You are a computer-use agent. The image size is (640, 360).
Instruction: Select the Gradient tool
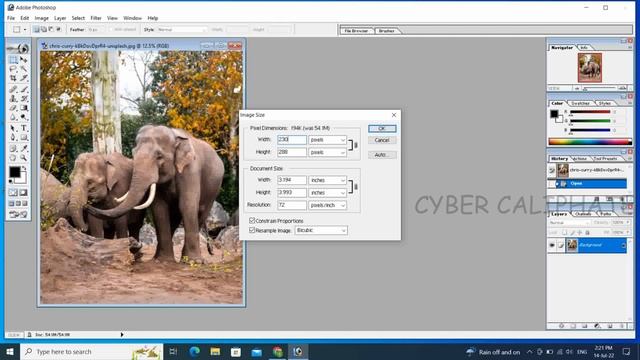pyautogui.click(x=24, y=108)
